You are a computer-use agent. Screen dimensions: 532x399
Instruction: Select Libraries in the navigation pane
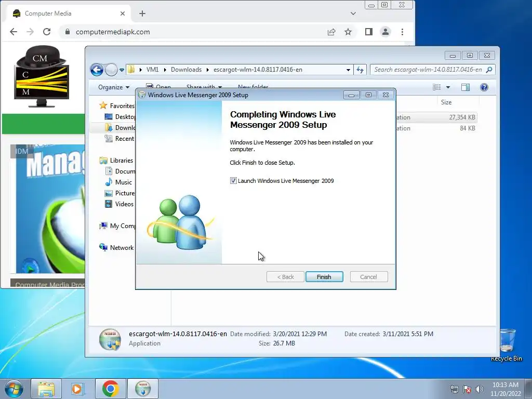[116, 161]
